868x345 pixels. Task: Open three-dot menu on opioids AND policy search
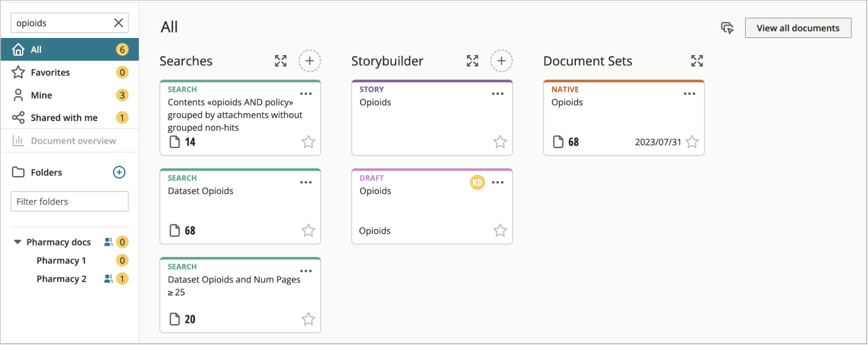point(306,94)
